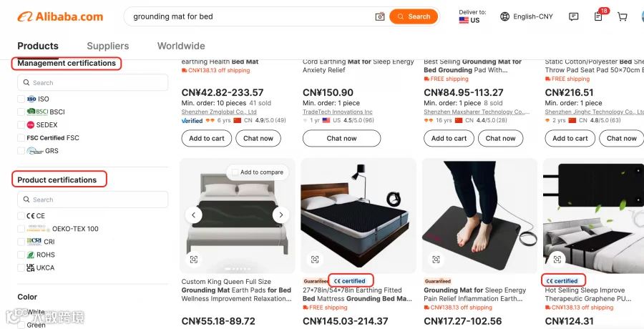Check the ISO management certification box
Image resolution: width=644 pixels, height=329 pixels.
point(21,99)
